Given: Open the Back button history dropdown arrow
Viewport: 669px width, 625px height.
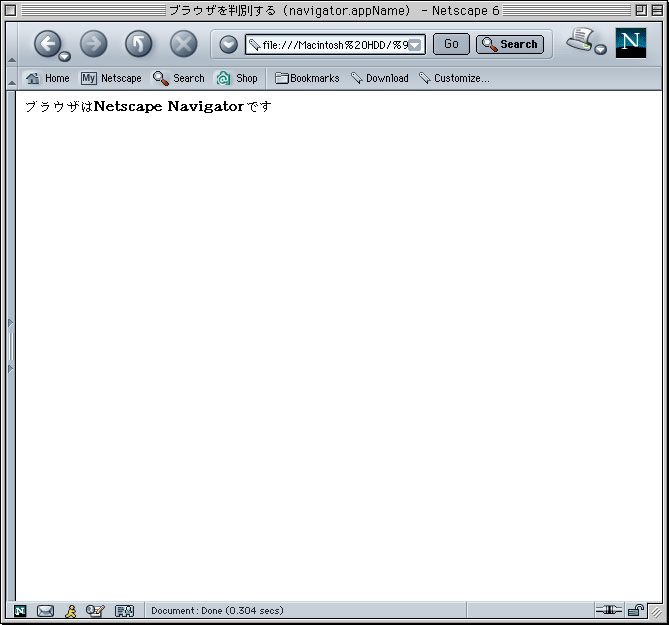Looking at the screenshot, I should point(64,56).
